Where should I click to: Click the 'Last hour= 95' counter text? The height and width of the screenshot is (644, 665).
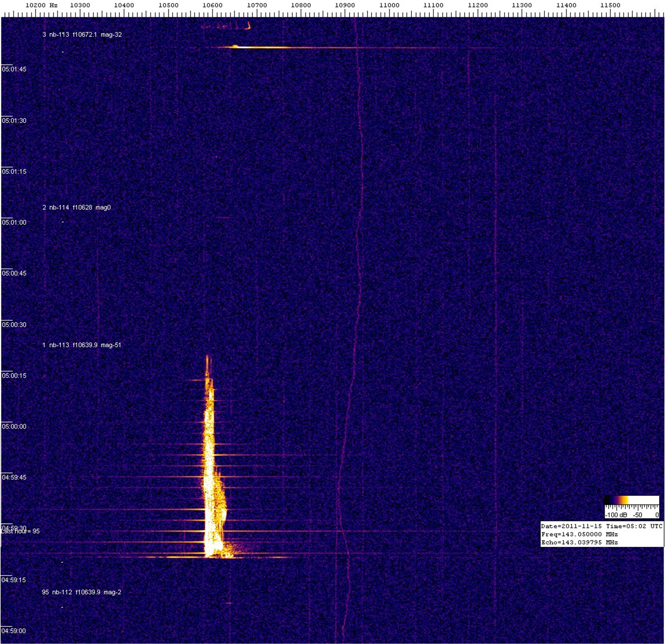[x=20, y=531]
